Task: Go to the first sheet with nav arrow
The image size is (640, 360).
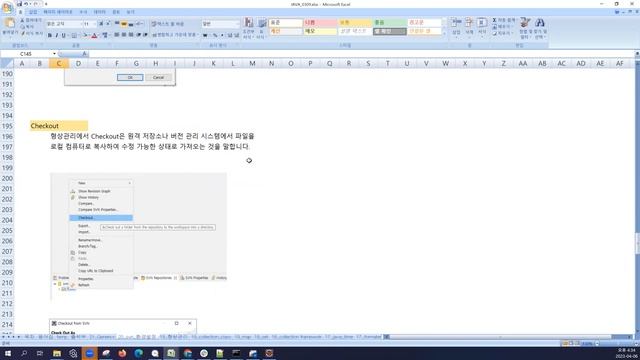Action: (x=3, y=337)
